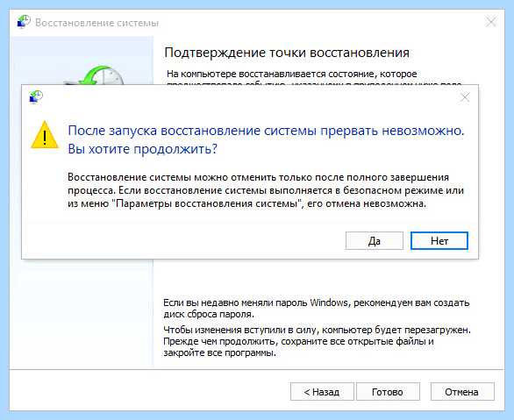
Task: Close the Восстановление системы window
Action: (x=490, y=22)
